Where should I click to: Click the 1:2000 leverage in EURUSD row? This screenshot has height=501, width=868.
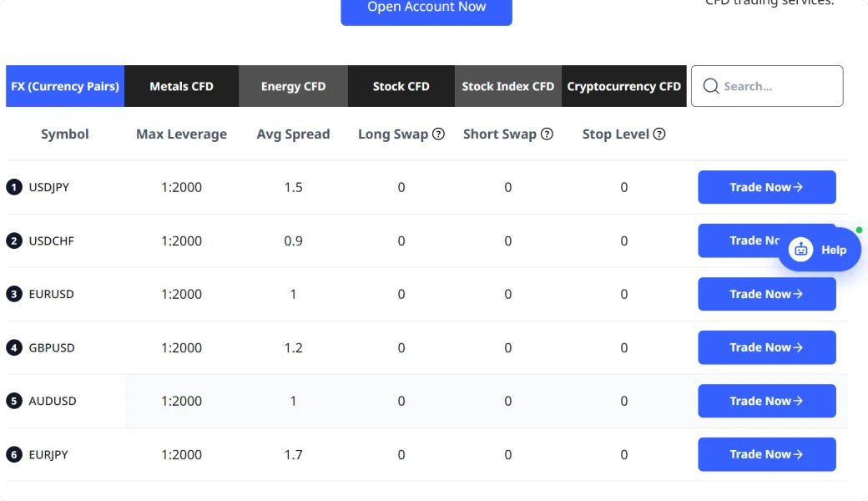click(x=182, y=294)
